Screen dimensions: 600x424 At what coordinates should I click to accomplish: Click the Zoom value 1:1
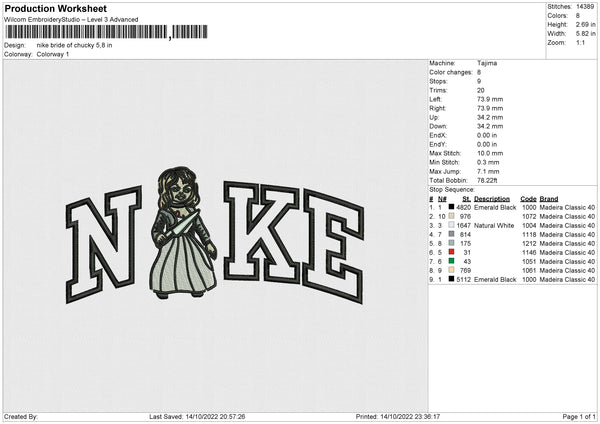(x=580, y=42)
